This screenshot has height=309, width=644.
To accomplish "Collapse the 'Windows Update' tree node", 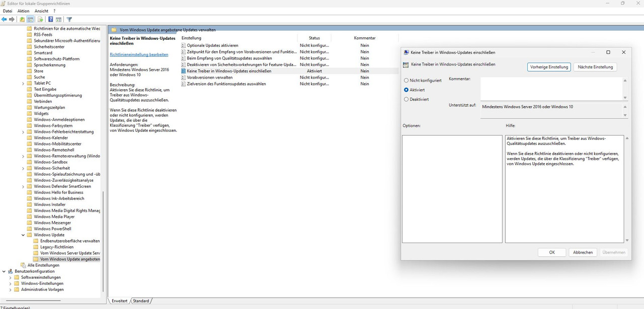I will click(x=23, y=235).
